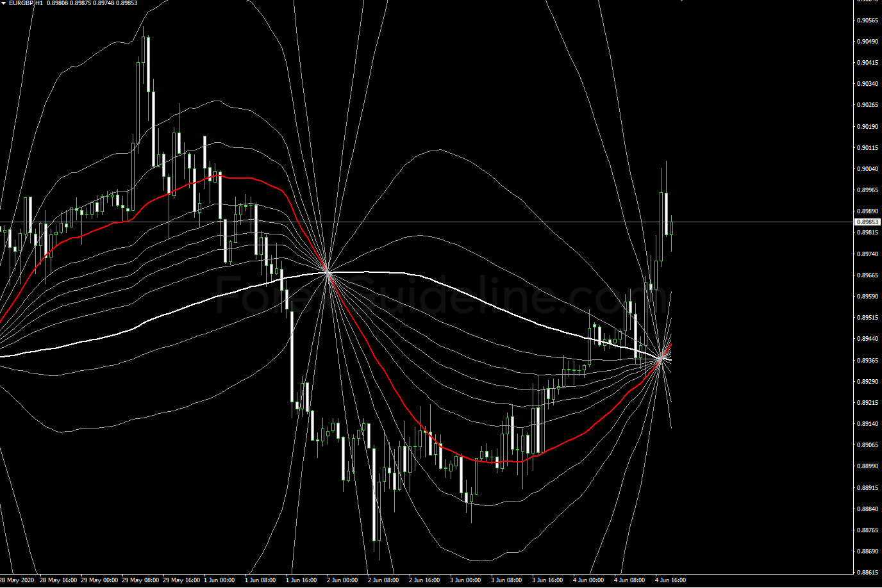Select the 0.88690 price level label

pos(868,551)
